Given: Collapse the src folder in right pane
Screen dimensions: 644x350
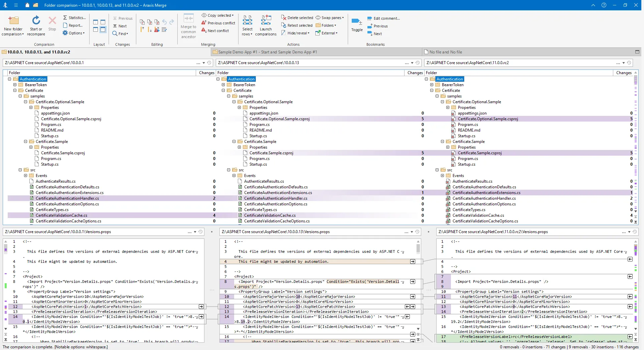Looking at the screenshot, I should point(437,170).
